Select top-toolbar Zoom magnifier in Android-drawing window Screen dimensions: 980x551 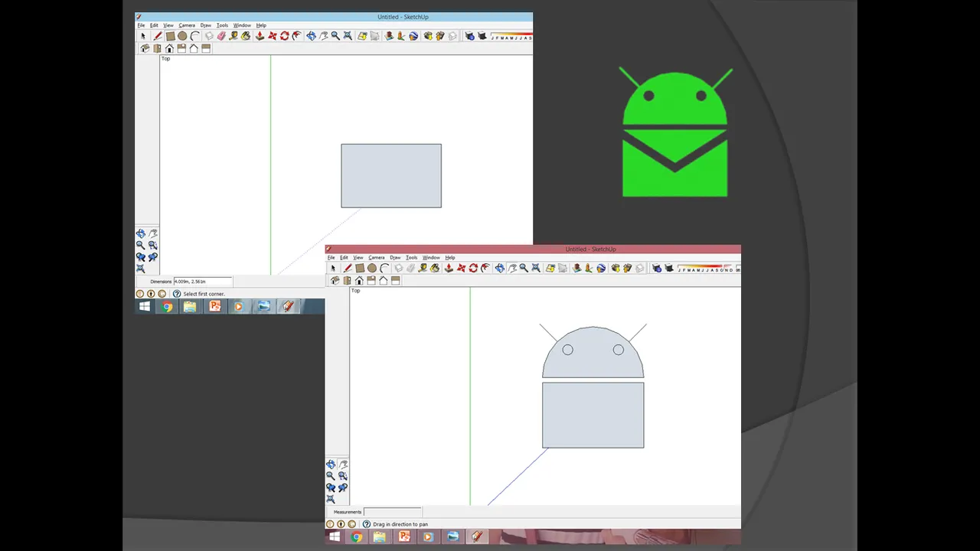(x=524, y=268)
